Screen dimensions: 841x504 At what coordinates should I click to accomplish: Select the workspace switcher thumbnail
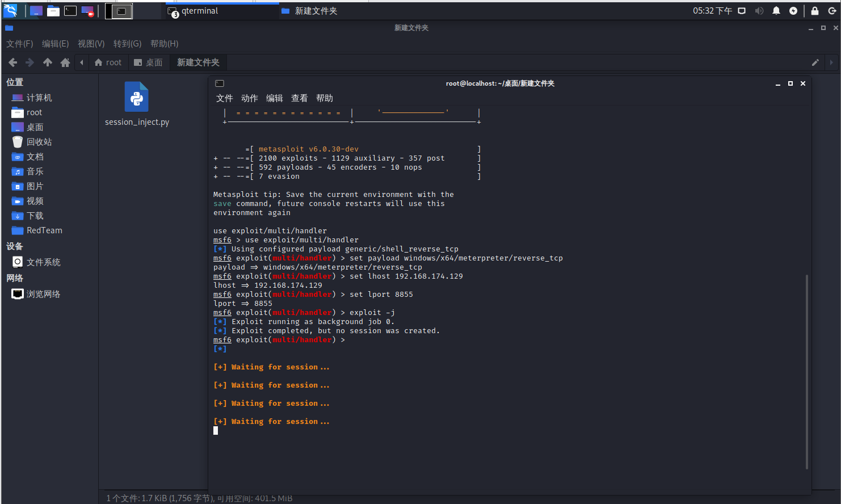coord(119,11)
